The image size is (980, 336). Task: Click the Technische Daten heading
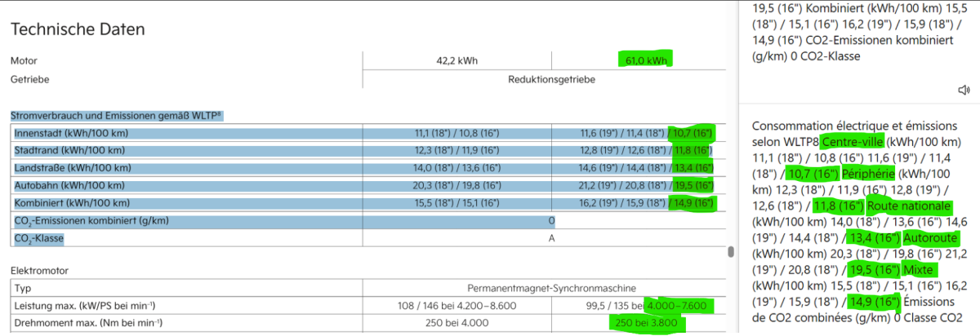[x=78, y=29]
